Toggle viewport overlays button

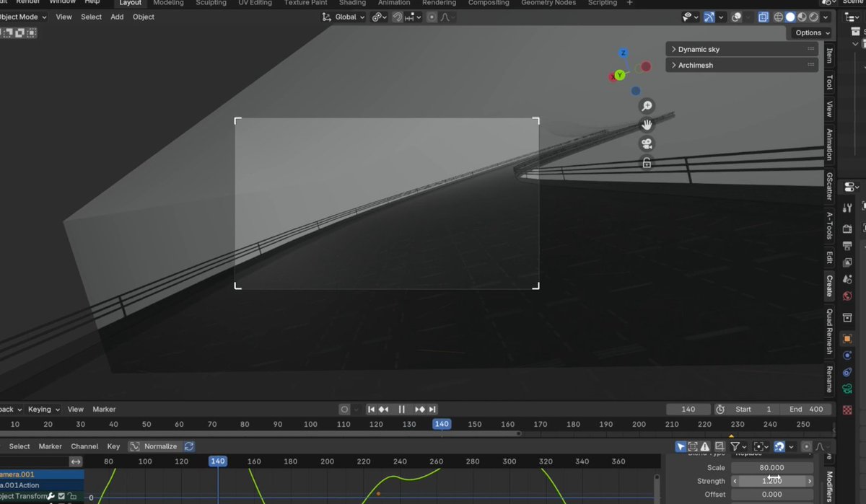click(736, 17)
